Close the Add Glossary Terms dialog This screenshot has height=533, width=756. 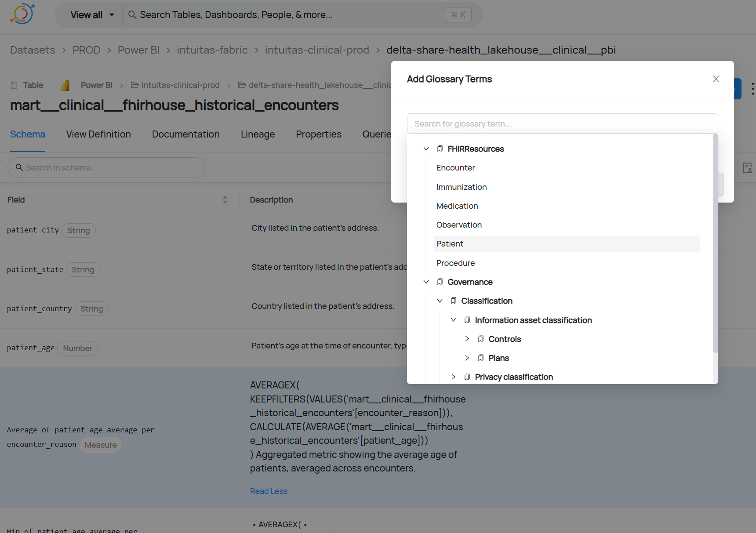716,79
